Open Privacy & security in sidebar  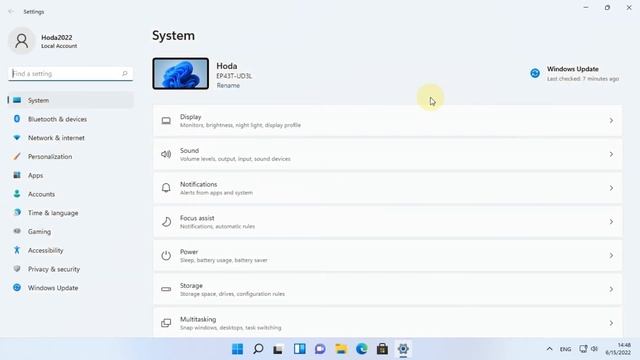click(x=71, y=269)
